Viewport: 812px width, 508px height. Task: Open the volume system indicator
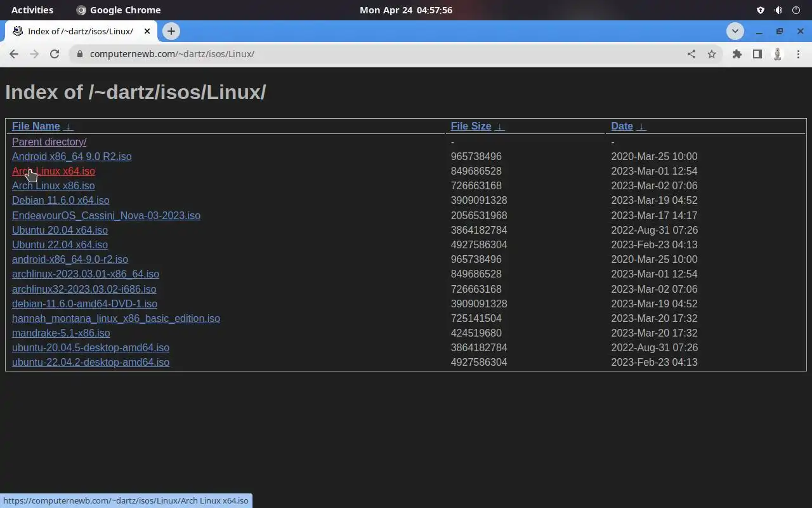[x=778, y=10]
